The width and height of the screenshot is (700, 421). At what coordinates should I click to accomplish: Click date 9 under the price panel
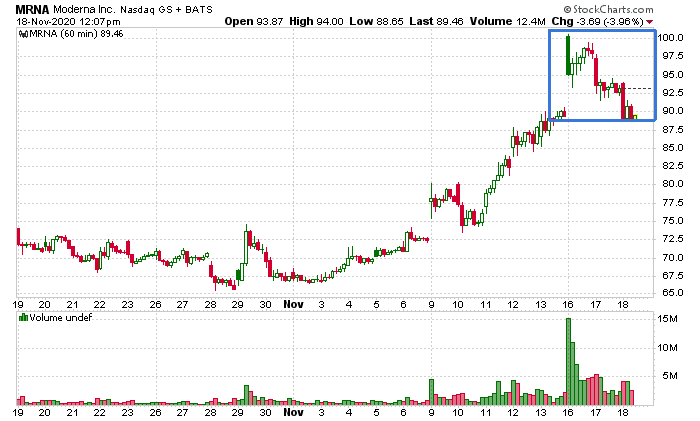(x=431, y=304)
